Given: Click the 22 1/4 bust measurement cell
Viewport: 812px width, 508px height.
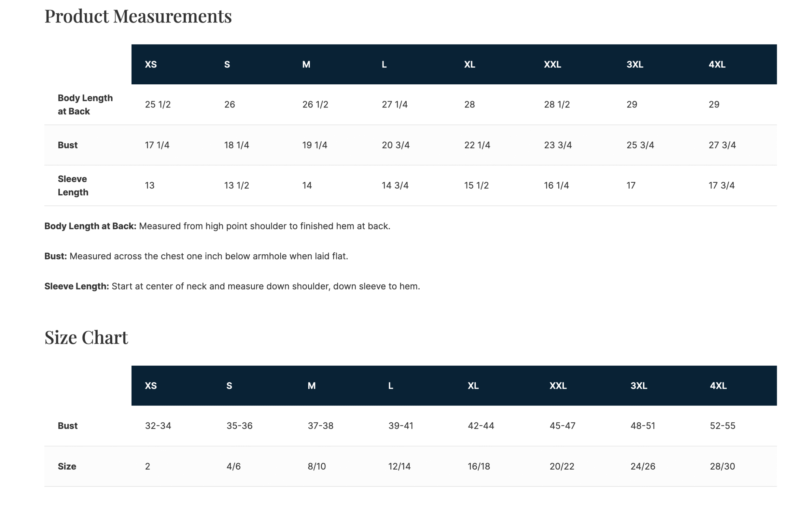Looking at the screenshot, I should [477, 145].
